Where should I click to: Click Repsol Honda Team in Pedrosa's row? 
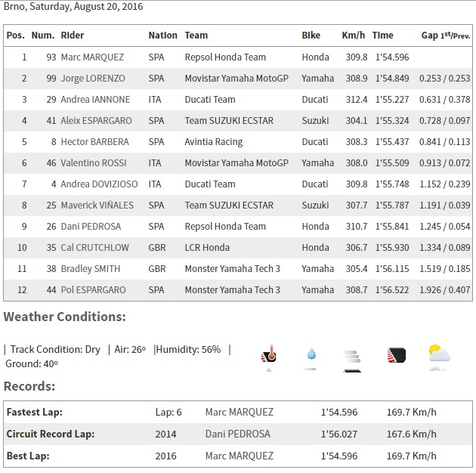pyautogui.click(x=225, y=226)
